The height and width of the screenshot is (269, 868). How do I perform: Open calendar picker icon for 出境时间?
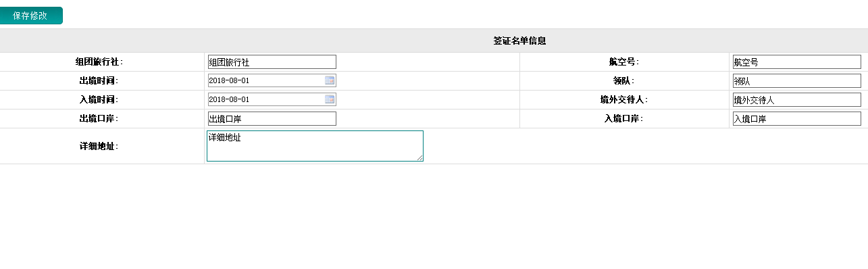point(330,80)
